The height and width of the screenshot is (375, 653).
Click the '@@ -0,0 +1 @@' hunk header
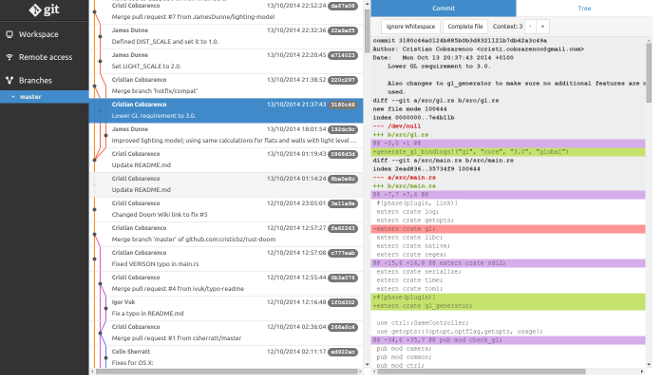[x=508, y=143]
